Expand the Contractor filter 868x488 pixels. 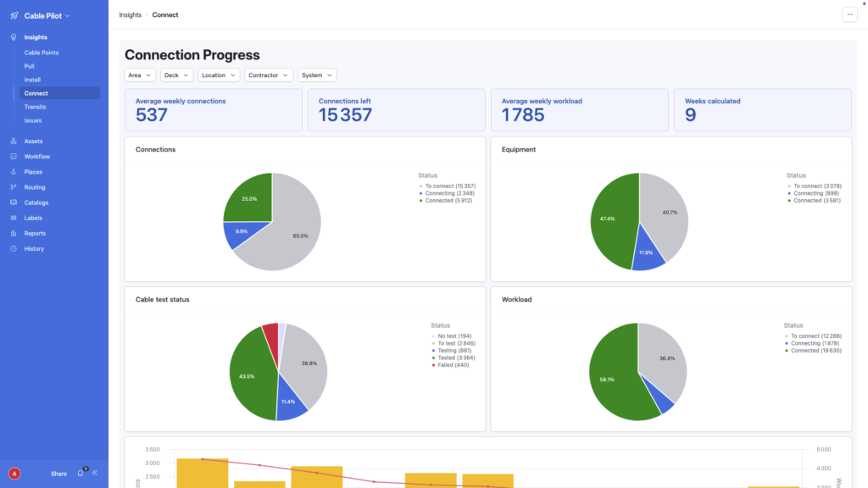point(268,75)
